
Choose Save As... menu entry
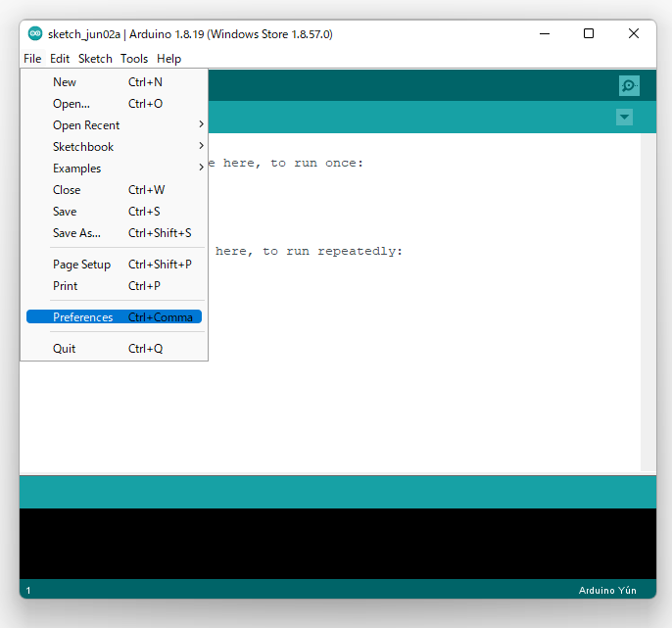(114, 233)
